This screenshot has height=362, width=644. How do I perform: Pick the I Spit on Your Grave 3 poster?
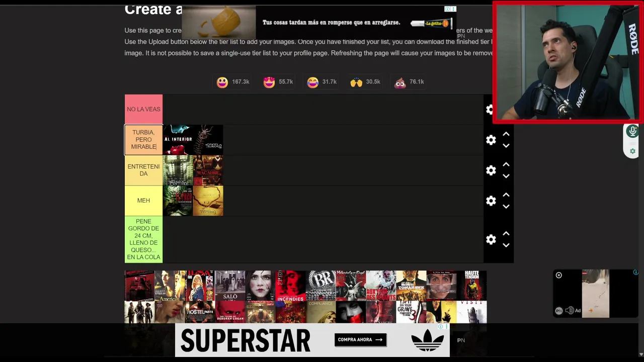[411, 312]
